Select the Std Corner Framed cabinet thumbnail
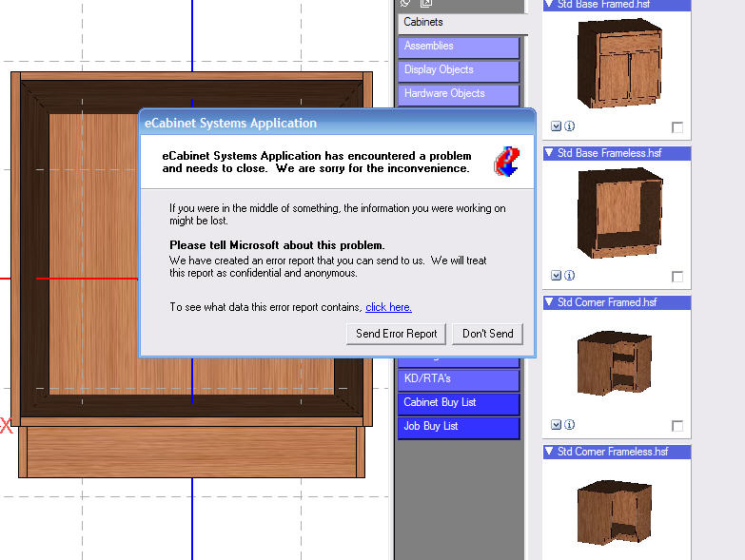Image resolution: width=745 pixels, height=560 pixels. 614,362
